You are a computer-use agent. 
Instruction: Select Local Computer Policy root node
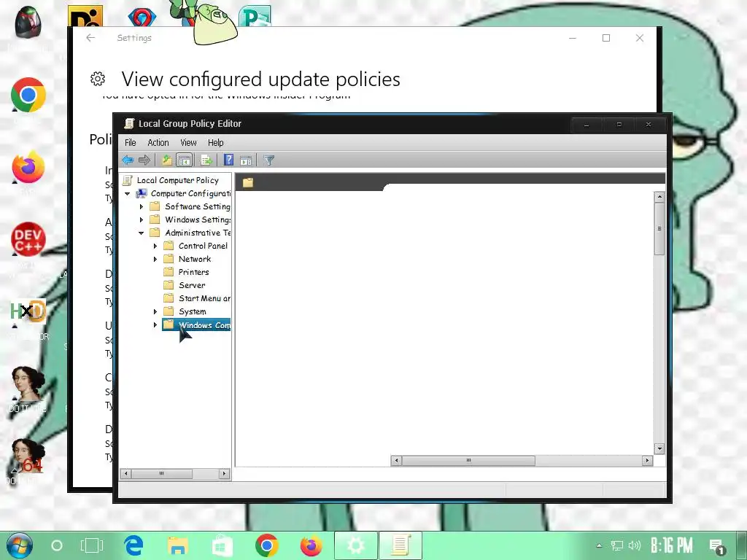(x=178, y=180)
